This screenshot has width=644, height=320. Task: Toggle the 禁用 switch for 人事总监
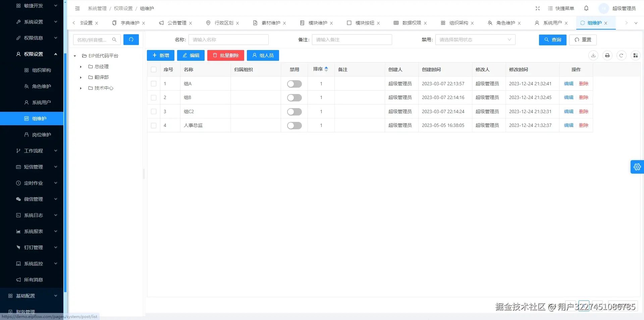pos(294,126)
